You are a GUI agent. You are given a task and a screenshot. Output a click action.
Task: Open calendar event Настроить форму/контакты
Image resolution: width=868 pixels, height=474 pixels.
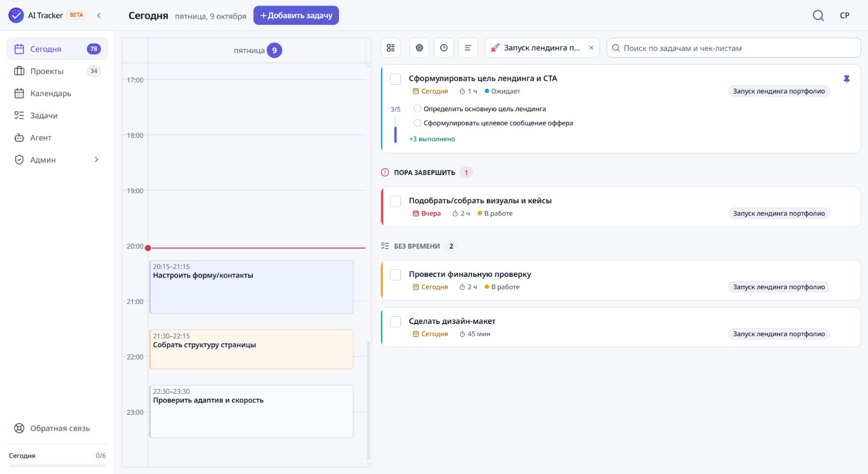click(251, 287)
